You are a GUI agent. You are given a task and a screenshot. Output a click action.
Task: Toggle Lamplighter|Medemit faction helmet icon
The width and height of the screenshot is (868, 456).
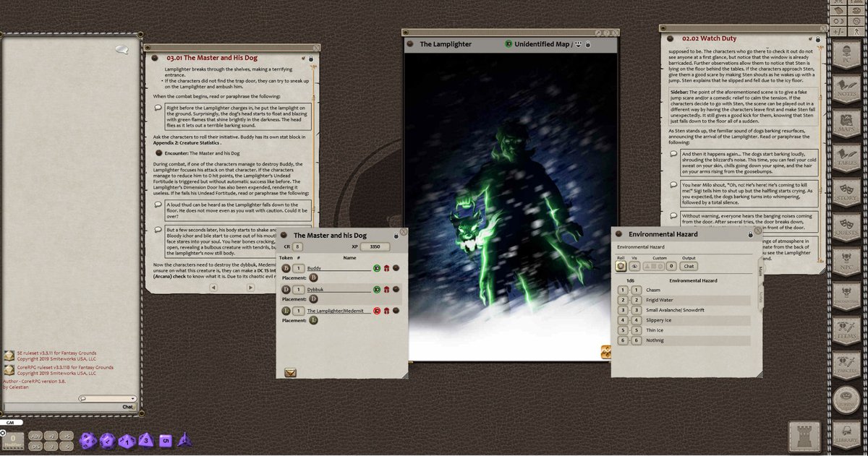[386, 311]
